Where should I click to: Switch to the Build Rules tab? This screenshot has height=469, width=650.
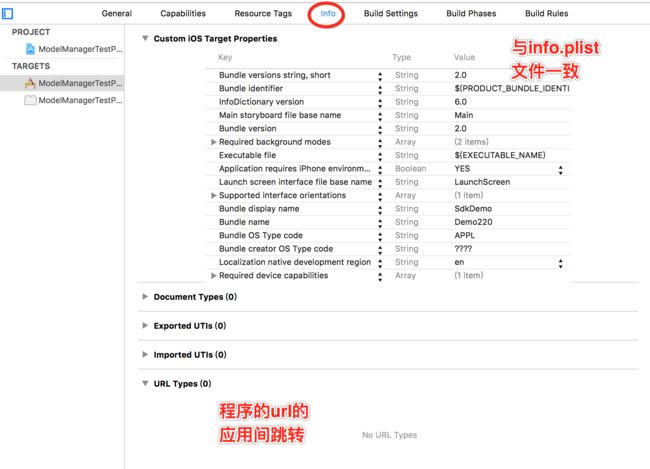coord(546,13)
